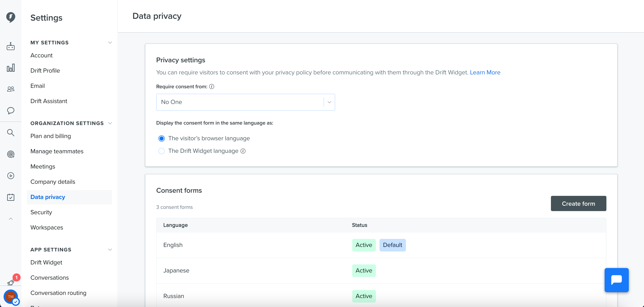Go to Account settings

click(41, 55)
